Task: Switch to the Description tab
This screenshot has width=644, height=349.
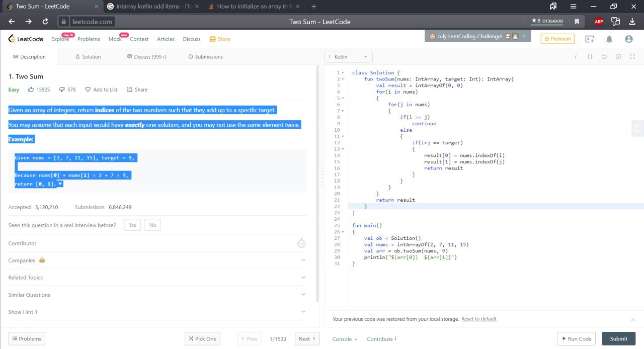Action: point(29,57)
